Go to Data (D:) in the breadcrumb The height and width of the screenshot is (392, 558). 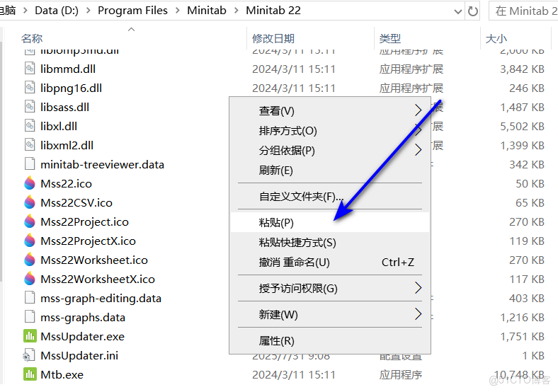[x=57, y=11]
